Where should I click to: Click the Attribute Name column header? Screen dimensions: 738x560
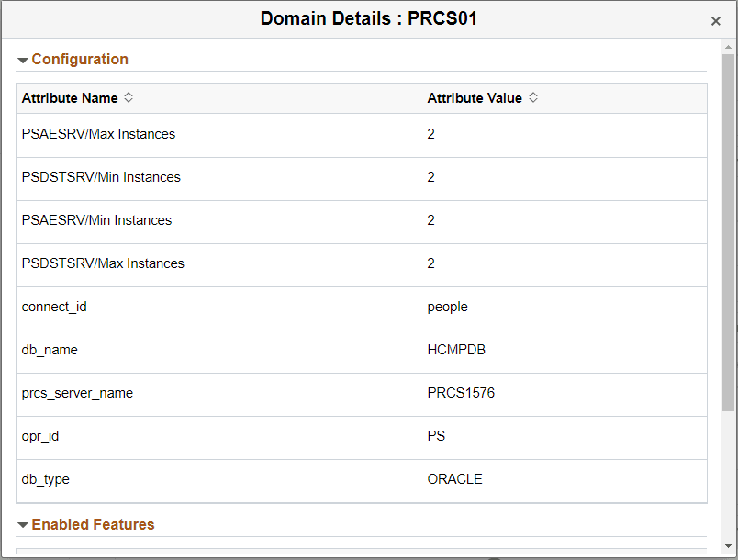[x=69, y=98]
